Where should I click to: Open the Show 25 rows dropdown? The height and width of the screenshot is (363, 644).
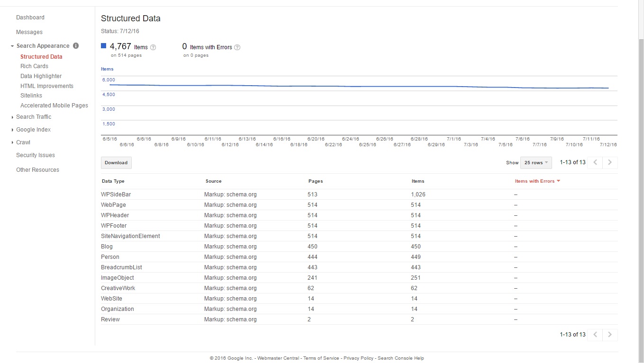pos(536,162)
